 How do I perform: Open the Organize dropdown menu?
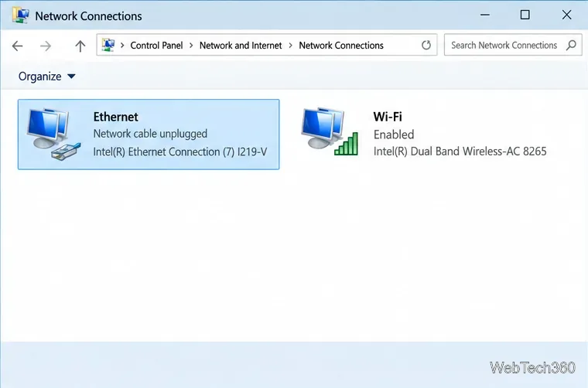point(47,77)
